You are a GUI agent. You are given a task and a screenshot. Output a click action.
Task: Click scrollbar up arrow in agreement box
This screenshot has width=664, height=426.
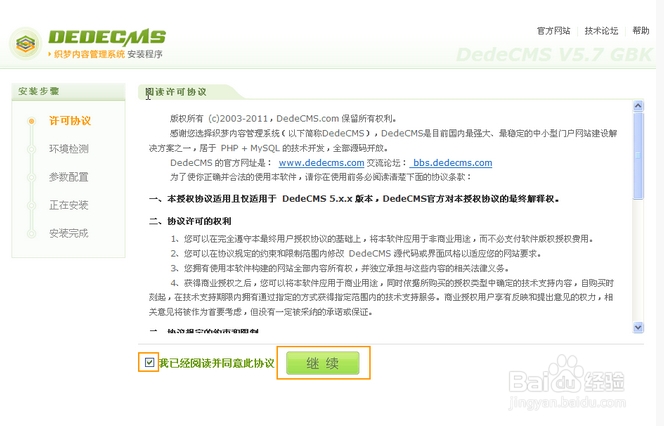tap(638, 106)
